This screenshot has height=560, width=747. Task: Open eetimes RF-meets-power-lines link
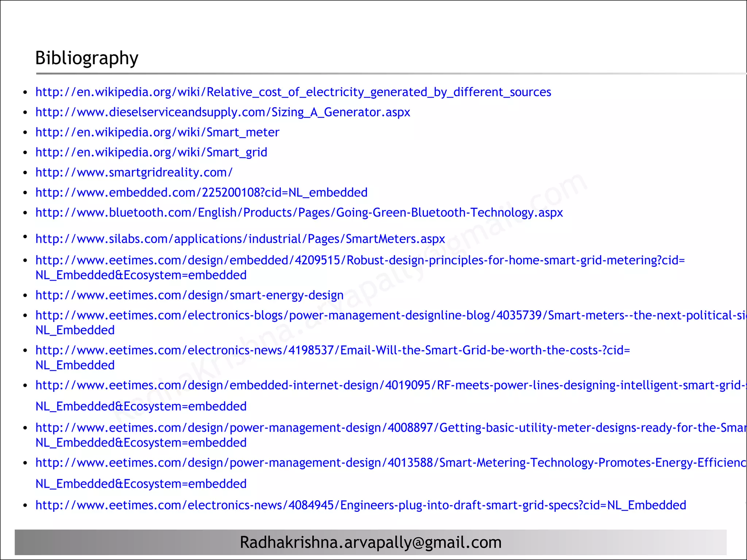pyautogui.click(x=391, y=396)
